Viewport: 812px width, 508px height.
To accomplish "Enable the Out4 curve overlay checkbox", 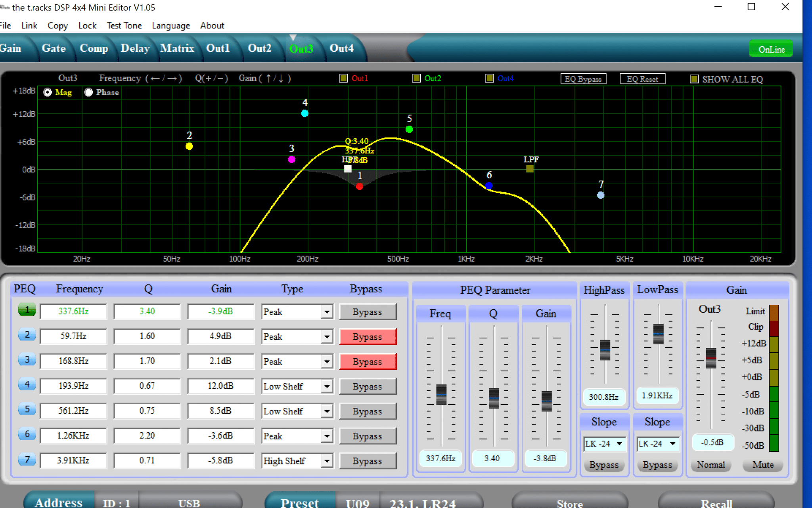I will pos(489,78).
